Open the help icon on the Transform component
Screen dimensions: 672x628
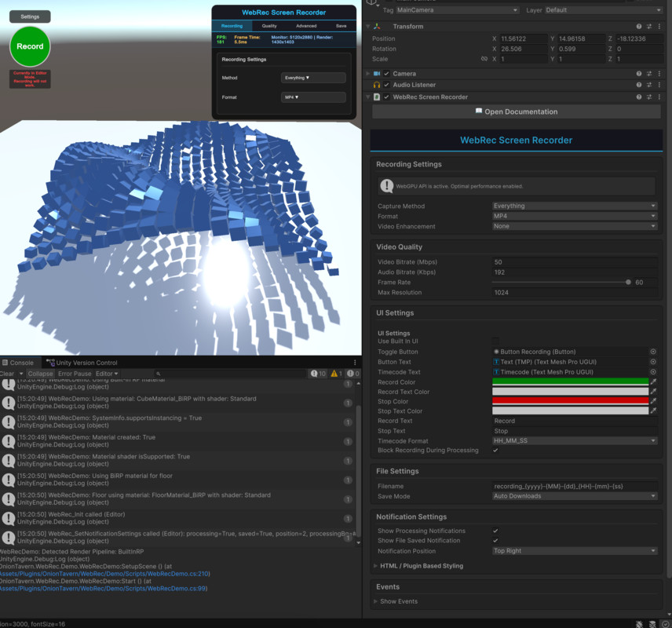[638, 26]
